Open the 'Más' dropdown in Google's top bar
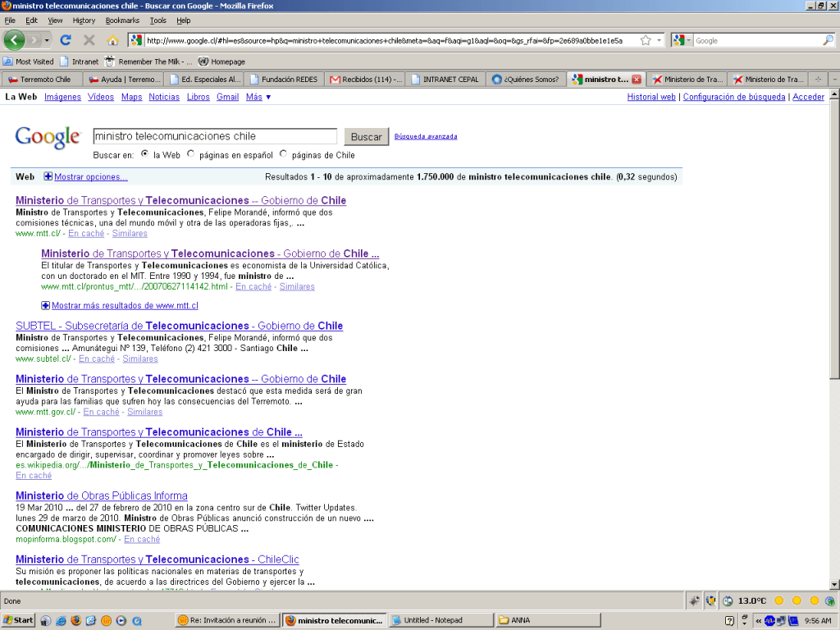840x630 pixels. click(x=258, y=97)
